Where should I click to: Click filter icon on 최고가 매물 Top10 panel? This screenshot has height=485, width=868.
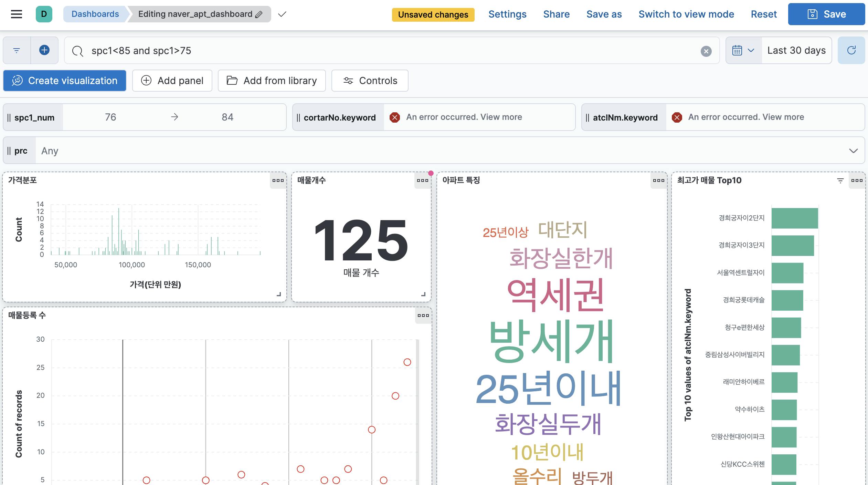(840, 180)
